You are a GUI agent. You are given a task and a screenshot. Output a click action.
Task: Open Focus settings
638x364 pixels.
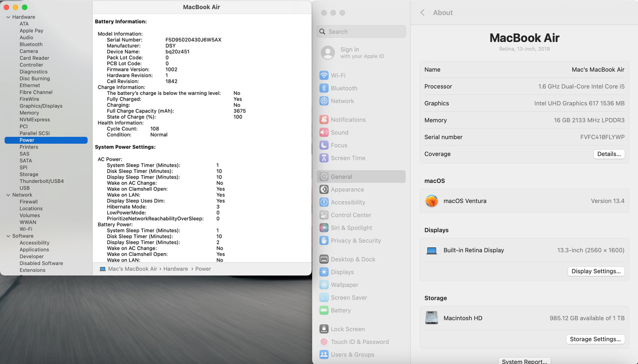tap(339, 145)
